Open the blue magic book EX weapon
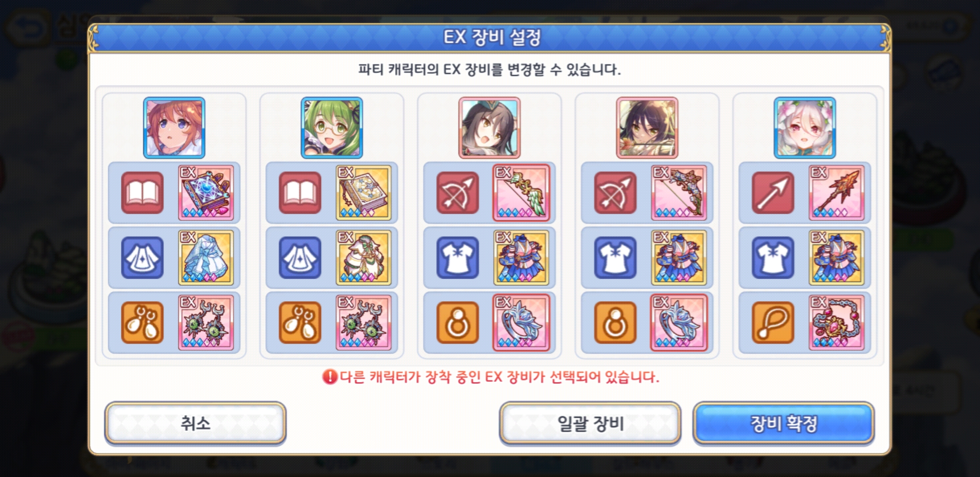The image size is (980, 477). point(206,193)
